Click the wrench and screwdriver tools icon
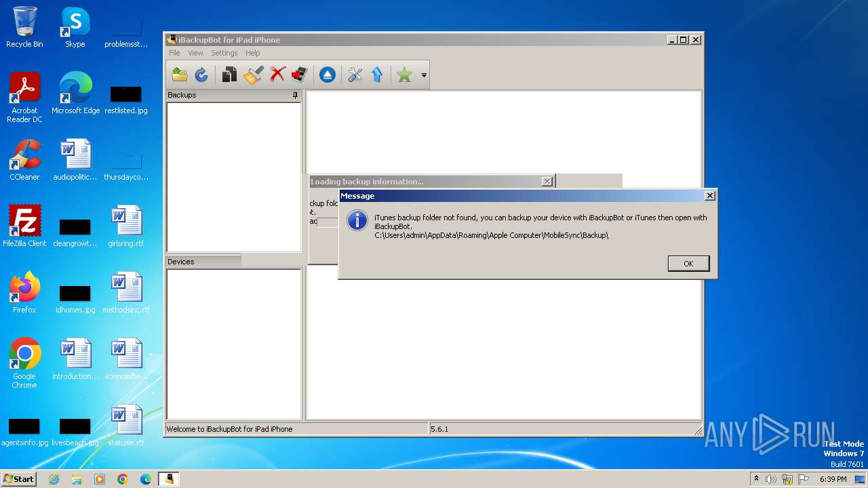 pos(355,75)
